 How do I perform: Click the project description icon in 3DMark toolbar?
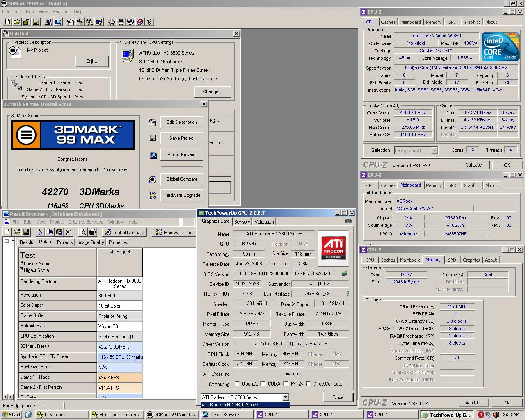click(71, 22)
